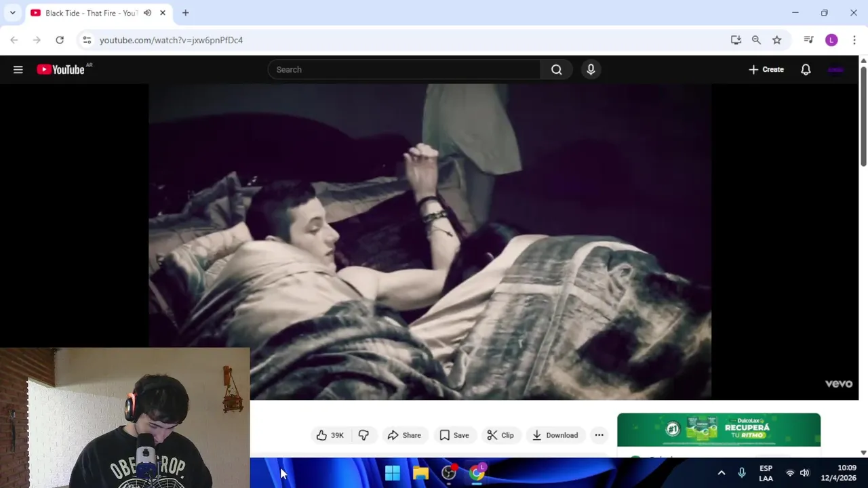Show hidden system tray icons
This screenshot has width=868, height=488.
point(722,473)
